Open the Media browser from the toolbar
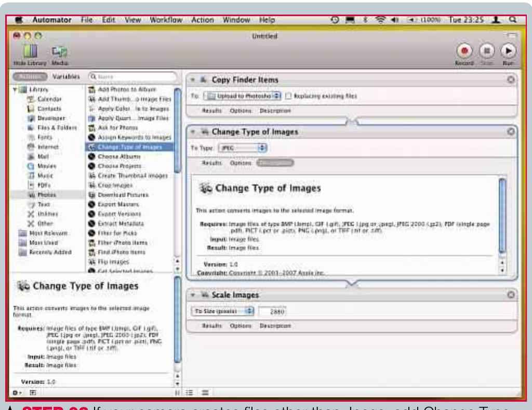 pyautogui.click(x=59, y=51)
